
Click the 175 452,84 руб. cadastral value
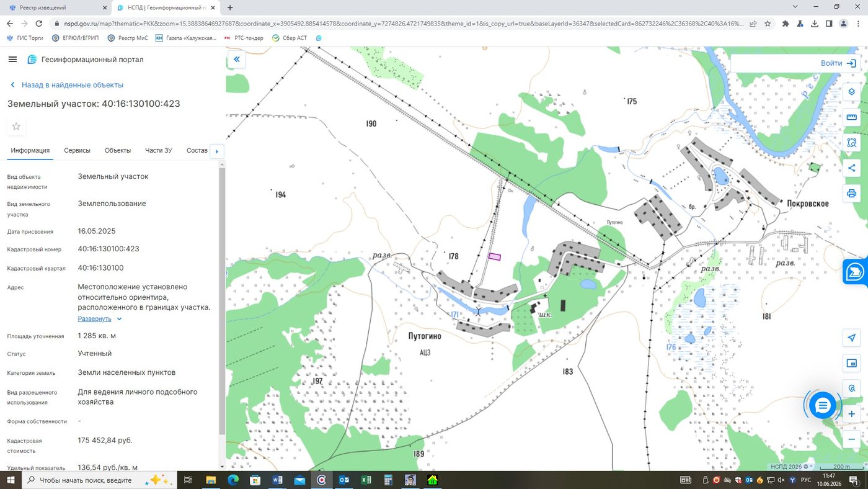105,441
